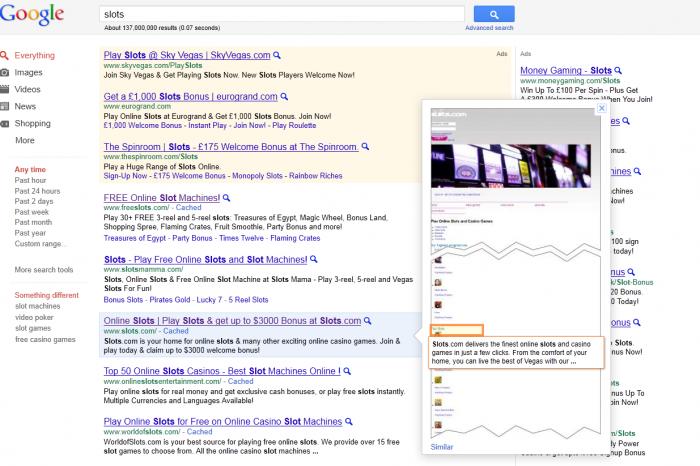
Task: Expand More search categories
Action: pyautogui.click(x=25, y=140)
